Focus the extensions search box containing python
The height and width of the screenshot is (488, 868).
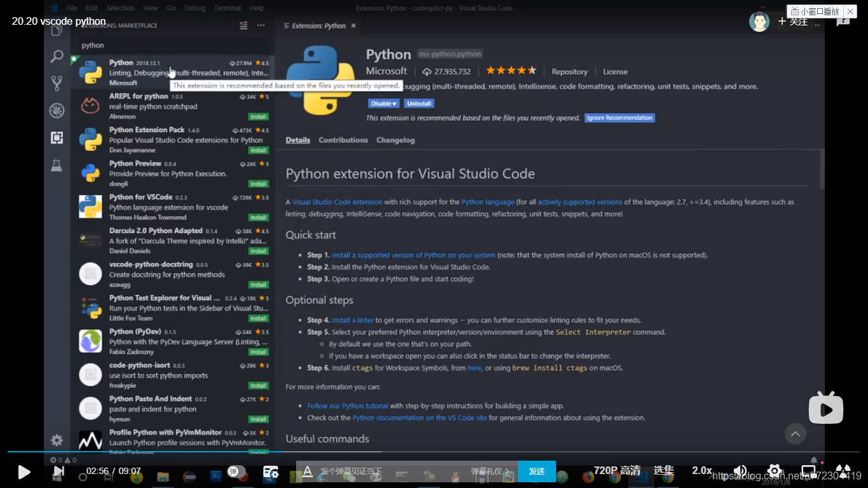(173, 45)
